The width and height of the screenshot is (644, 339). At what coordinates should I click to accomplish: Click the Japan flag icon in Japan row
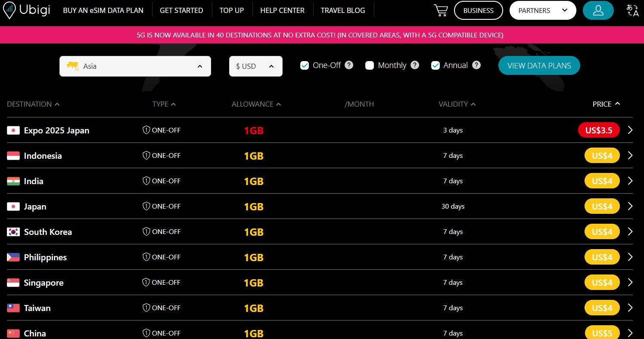tap(13, 206)
